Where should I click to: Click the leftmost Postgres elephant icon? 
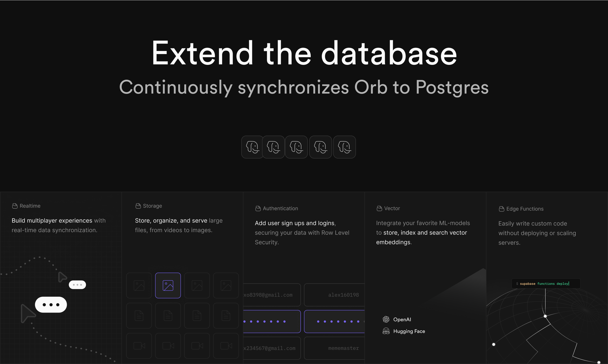click(252, 147)
